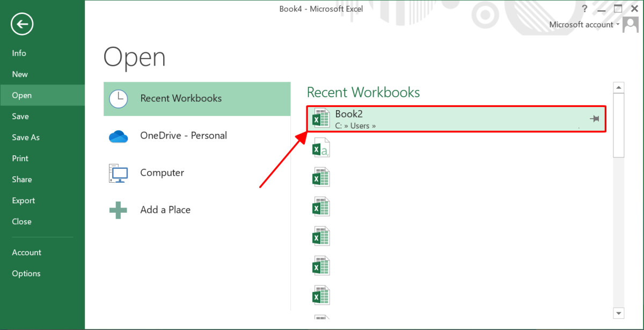Open the New workbook tab
The image size is (644, 330).
20,74
